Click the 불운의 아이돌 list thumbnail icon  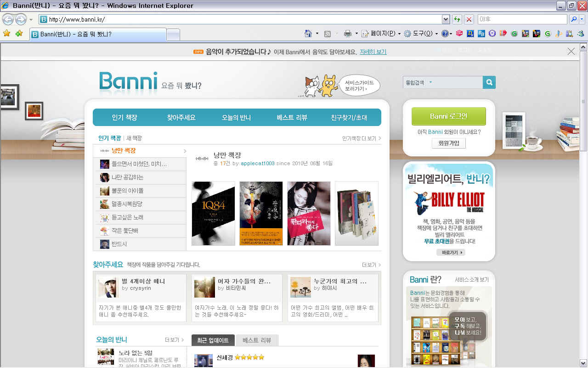point(104,190)
